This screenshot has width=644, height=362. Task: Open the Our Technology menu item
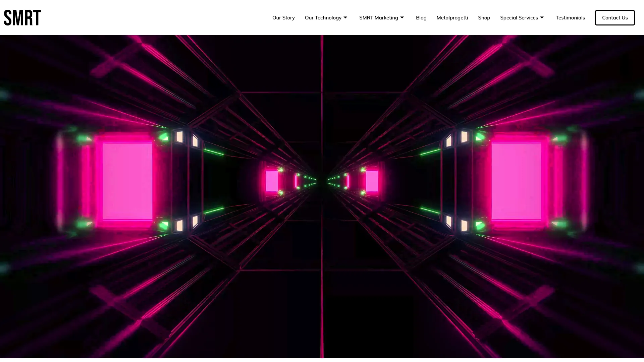tap(323, 18)
